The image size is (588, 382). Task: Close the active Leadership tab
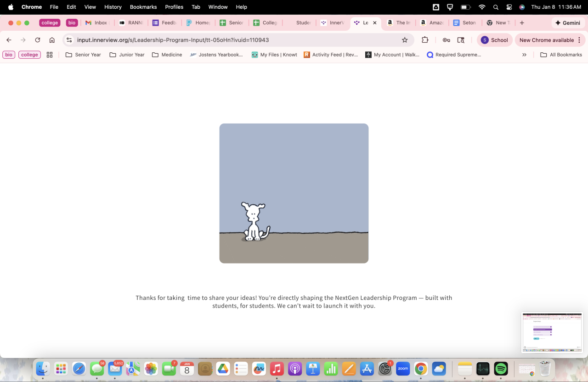tap(375, 22)
